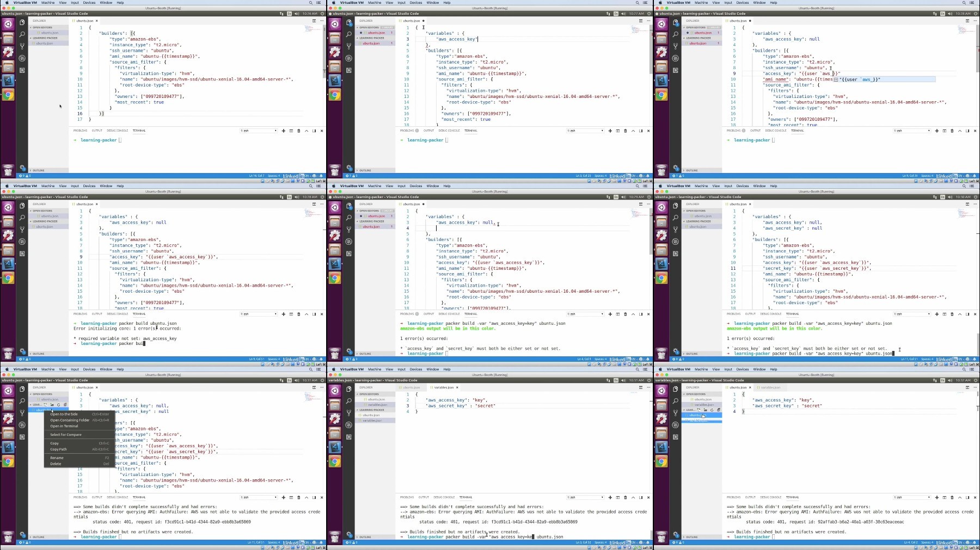Split the terminal in the 10:27 AM frame
980x550 pixels.
618,131
